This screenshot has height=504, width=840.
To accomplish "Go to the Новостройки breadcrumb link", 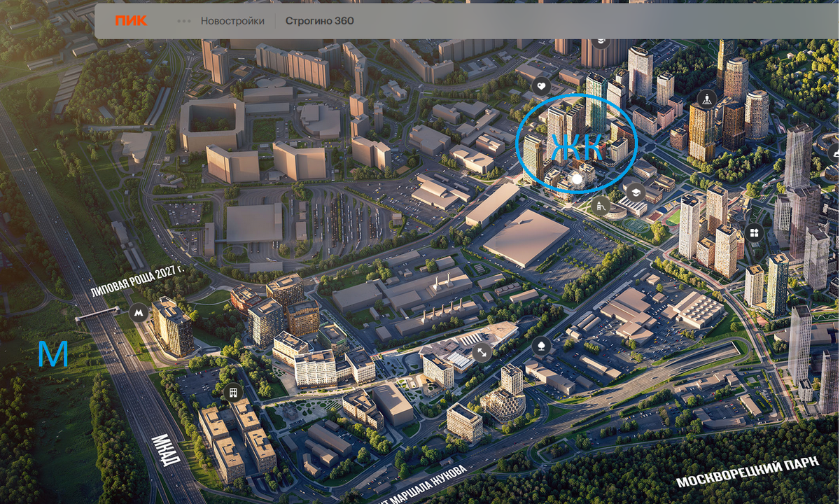I will (232, 21).
